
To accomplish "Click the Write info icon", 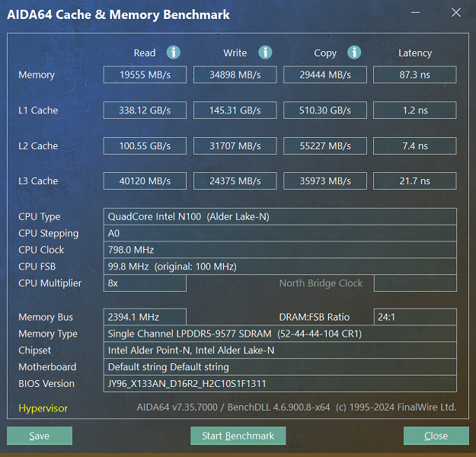I will 265,53.
